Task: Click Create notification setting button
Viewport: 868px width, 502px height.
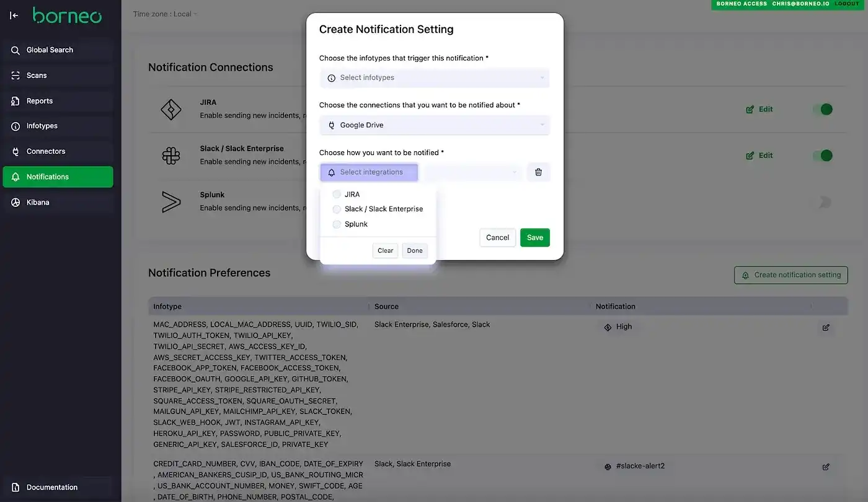Action: 790,275
